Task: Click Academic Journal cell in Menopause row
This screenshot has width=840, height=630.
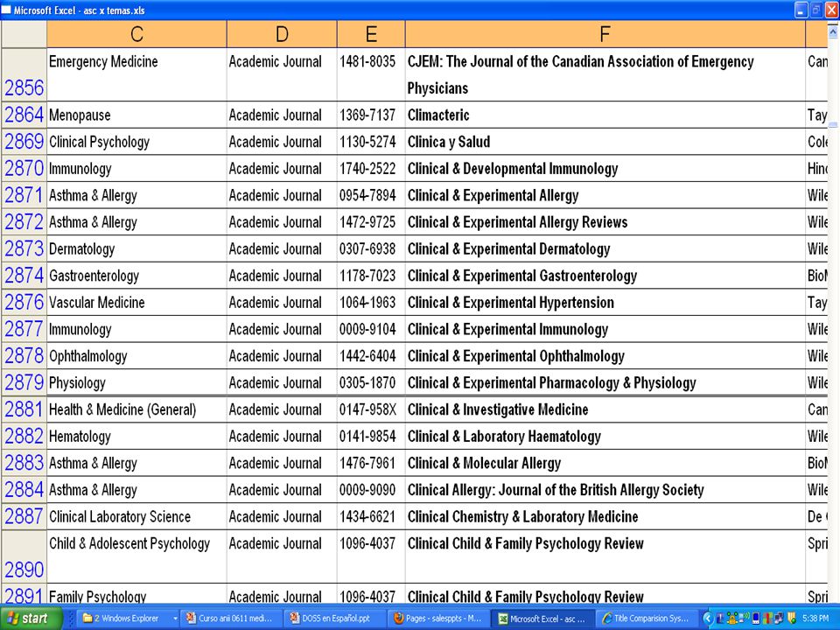Action: pyautogui.click(x=282, y=115)
